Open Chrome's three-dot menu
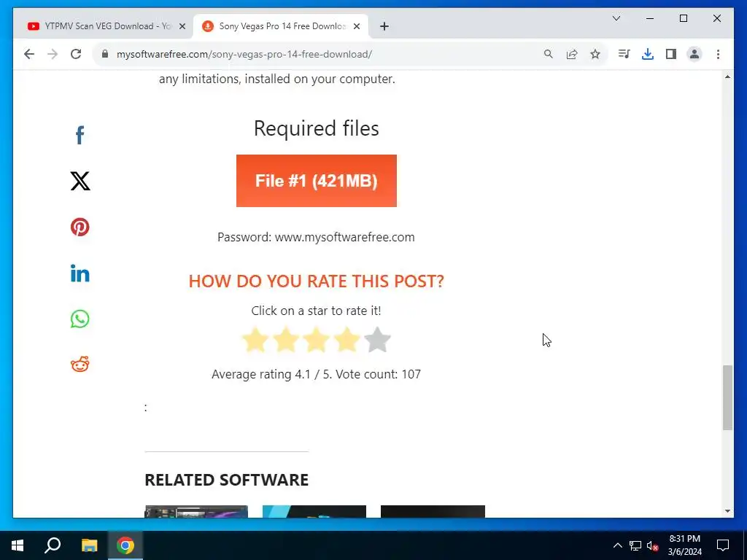The height and width of the screenshot is (560, 747). tap(718, 54)
